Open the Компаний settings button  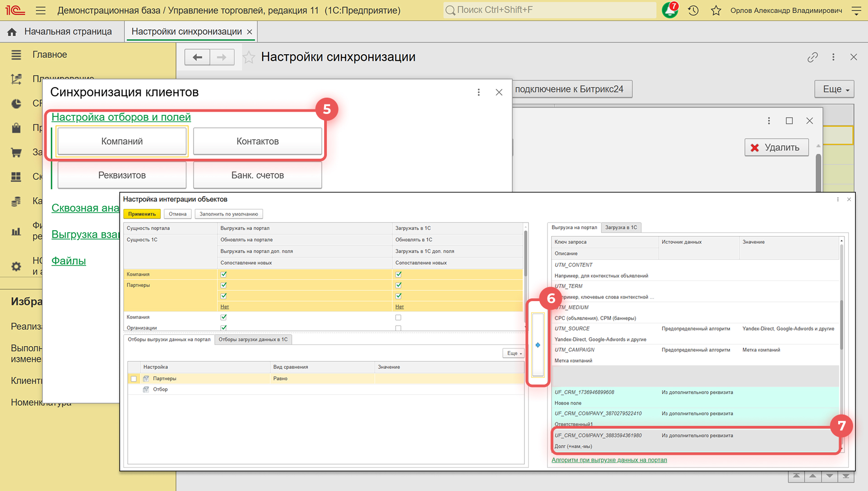click(122, 142)
